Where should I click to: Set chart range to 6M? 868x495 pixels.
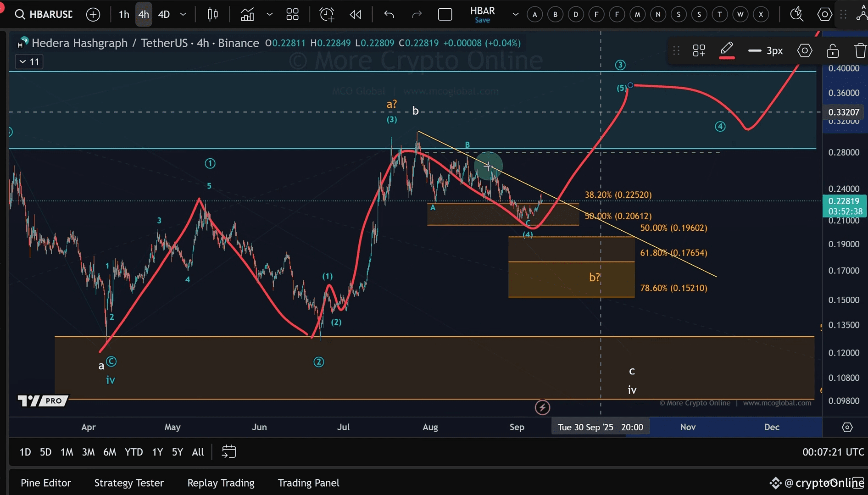click(x=110, y=452)
